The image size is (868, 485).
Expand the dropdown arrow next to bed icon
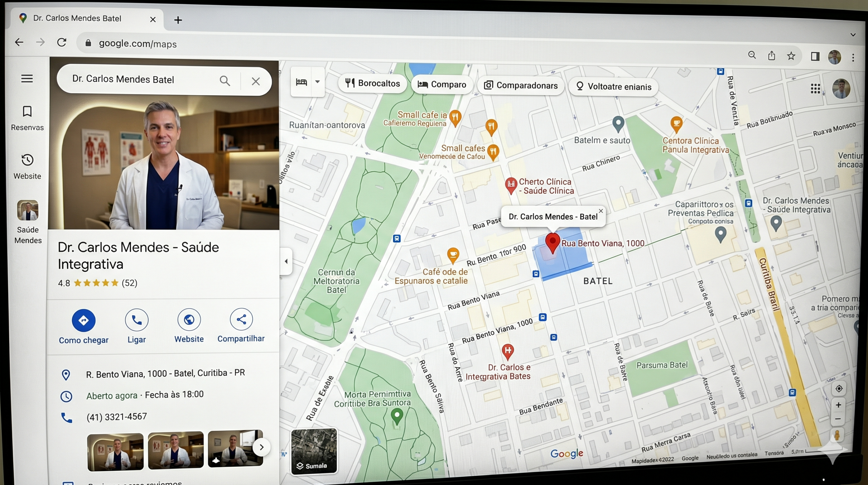317,82
